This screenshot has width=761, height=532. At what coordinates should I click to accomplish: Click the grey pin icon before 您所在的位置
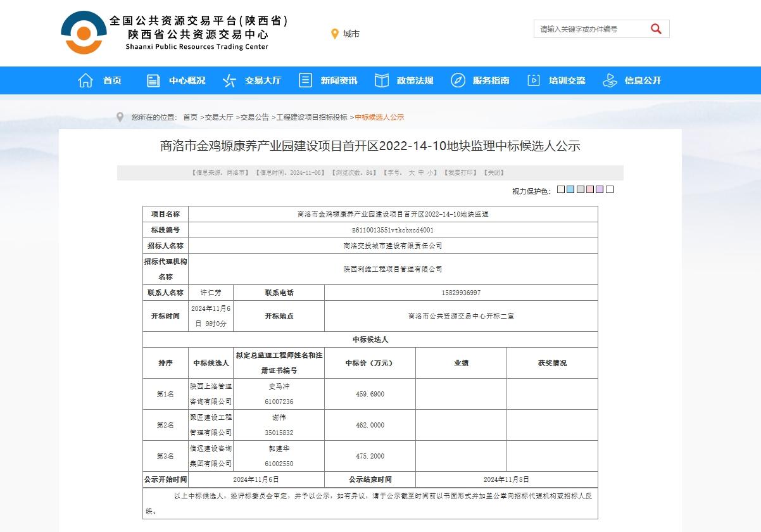point(120,117)
